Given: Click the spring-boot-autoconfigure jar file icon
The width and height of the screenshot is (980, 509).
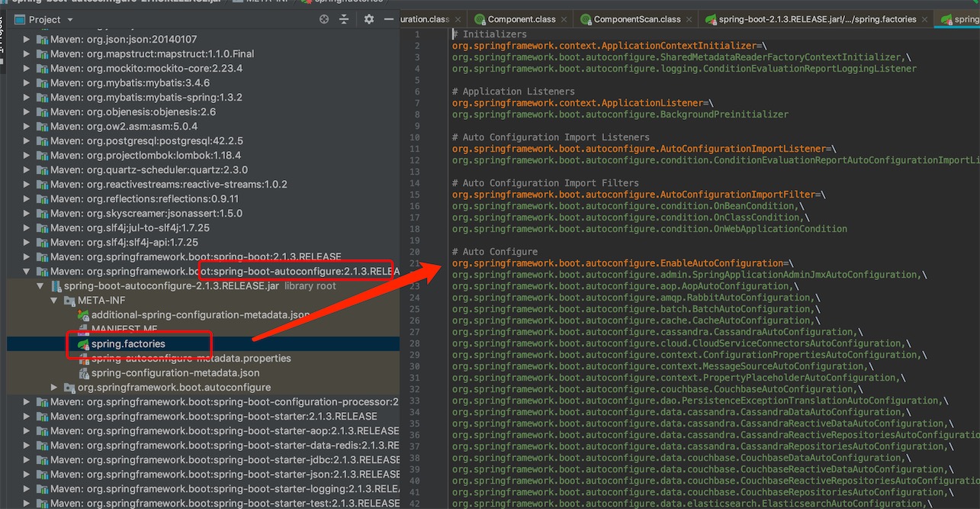Looking at the screenshot, I should [56, 286].
